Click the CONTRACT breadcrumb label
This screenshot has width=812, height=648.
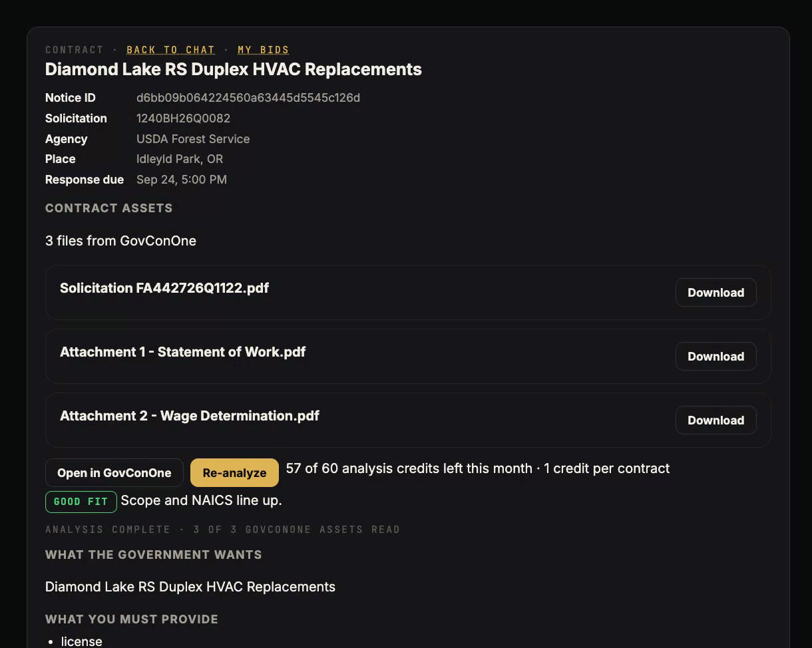click(x=75, y=50)
